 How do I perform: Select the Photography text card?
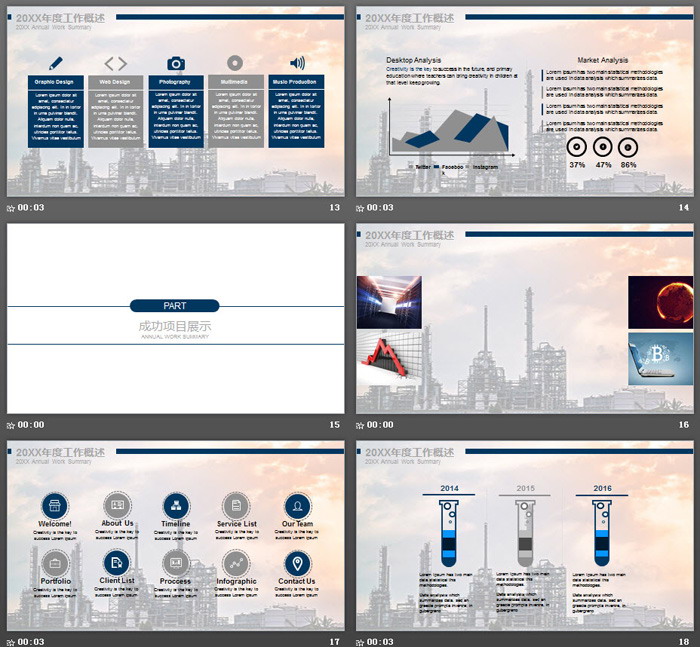(x=175, y=112)
